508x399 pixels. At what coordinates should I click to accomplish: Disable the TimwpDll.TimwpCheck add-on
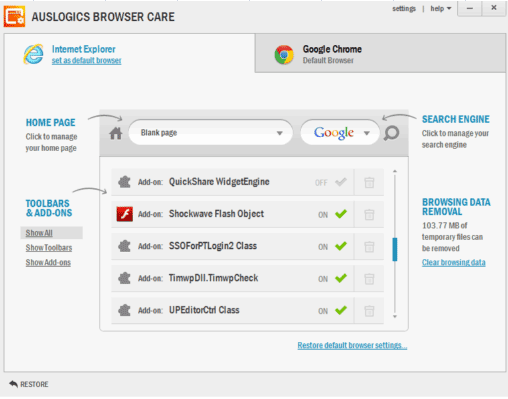coord(341,278)
